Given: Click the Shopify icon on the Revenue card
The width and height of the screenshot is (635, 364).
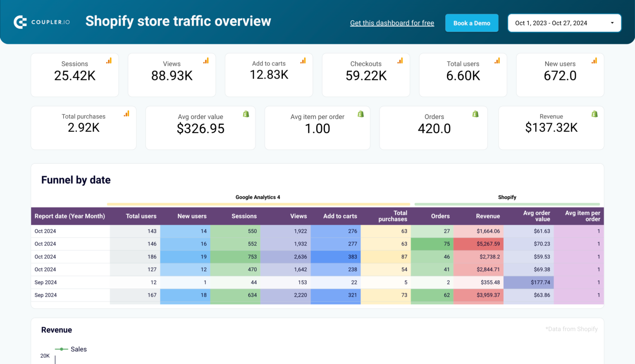Looking at the screenshot, I should point(594,114).
